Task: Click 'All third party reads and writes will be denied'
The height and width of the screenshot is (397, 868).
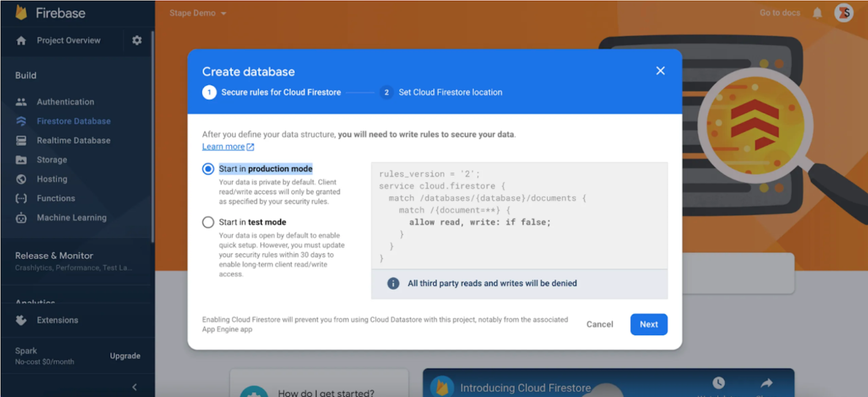Action: pyautogui.click(x=492, y=283)
